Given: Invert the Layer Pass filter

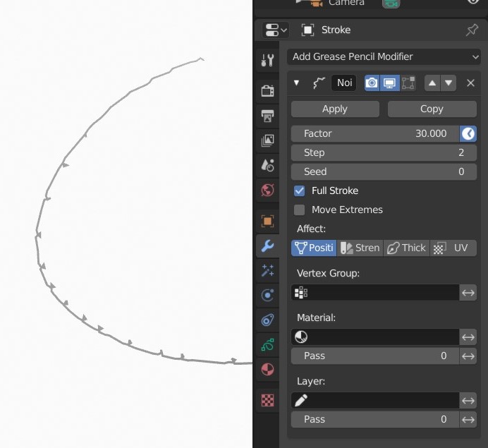Looking at the screenshot, I should (468, 419).
